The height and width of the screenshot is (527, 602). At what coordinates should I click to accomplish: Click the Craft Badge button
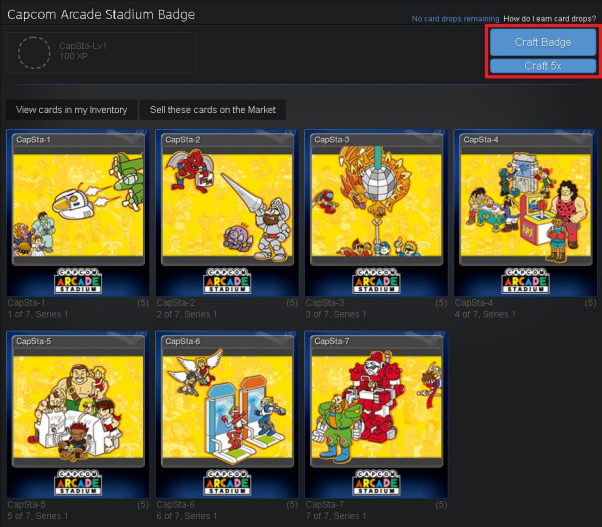click(x=542, y=42)
